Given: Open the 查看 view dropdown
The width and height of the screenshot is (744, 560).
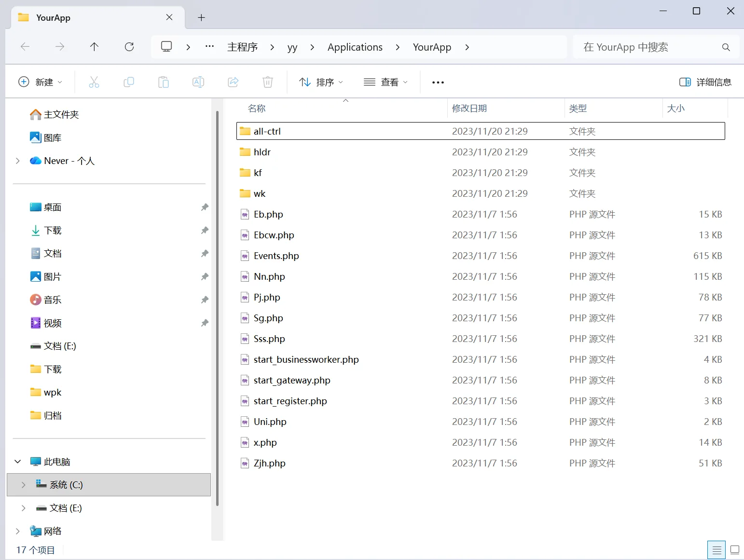Looking at the screenshot, I should [386, 82].
